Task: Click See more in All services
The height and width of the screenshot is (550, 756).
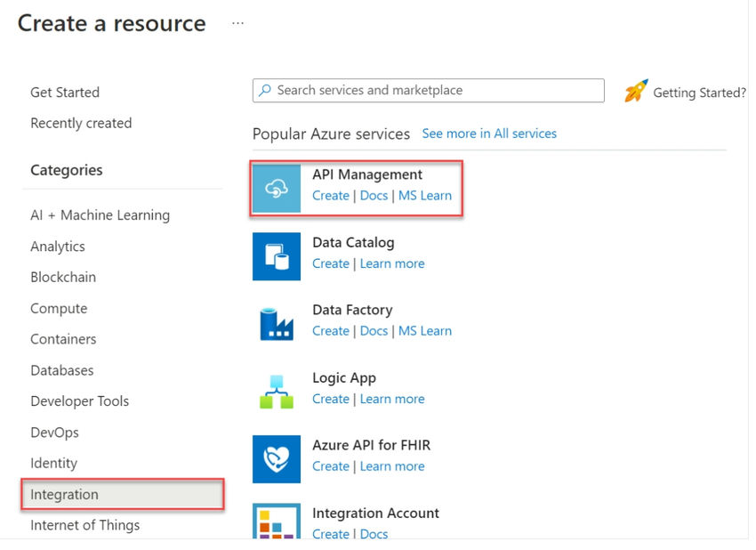Action: [489, 133]
